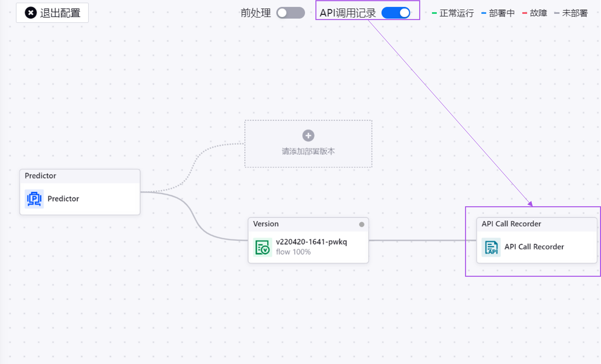Click the 请添加部署版本 placeholder text
This screenshot has width=601, height=364.
tap(308, 151)
